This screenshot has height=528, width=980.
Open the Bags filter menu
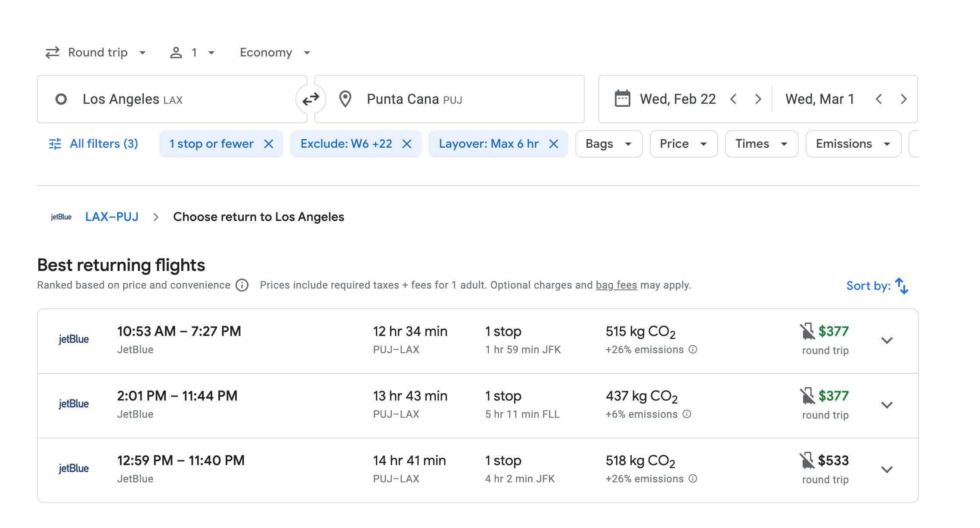608,144
